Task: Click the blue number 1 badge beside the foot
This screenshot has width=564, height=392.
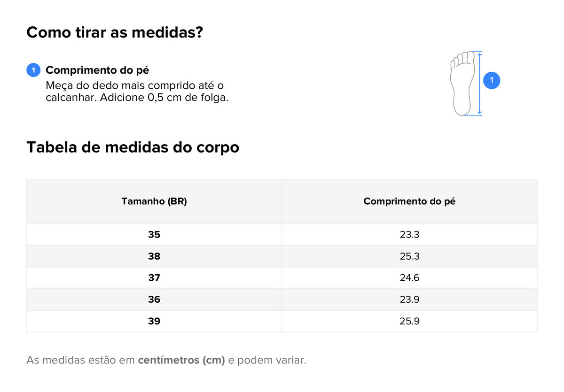Action: [492, 81]
